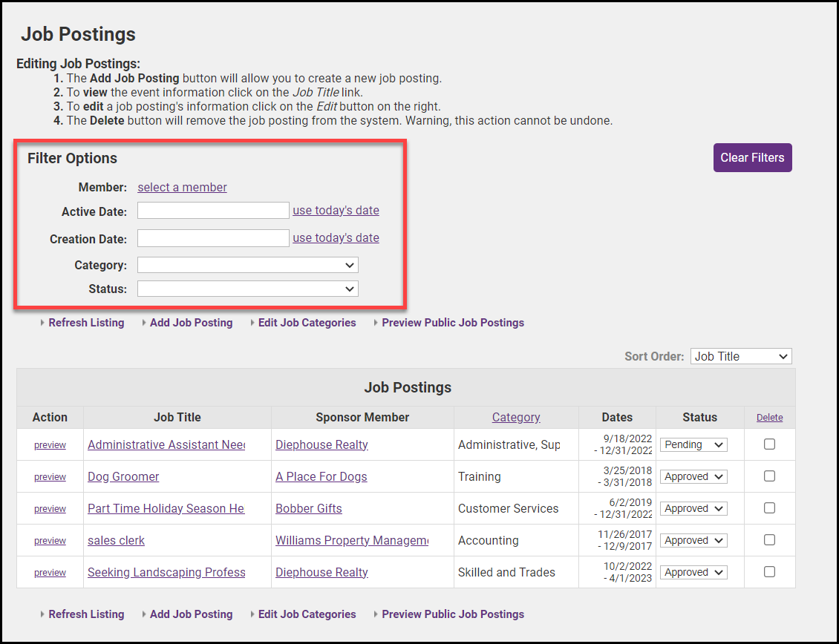Open Bobber Gifts sponsor member link
This screenshot has width=839, height=644.
point(308,508)
